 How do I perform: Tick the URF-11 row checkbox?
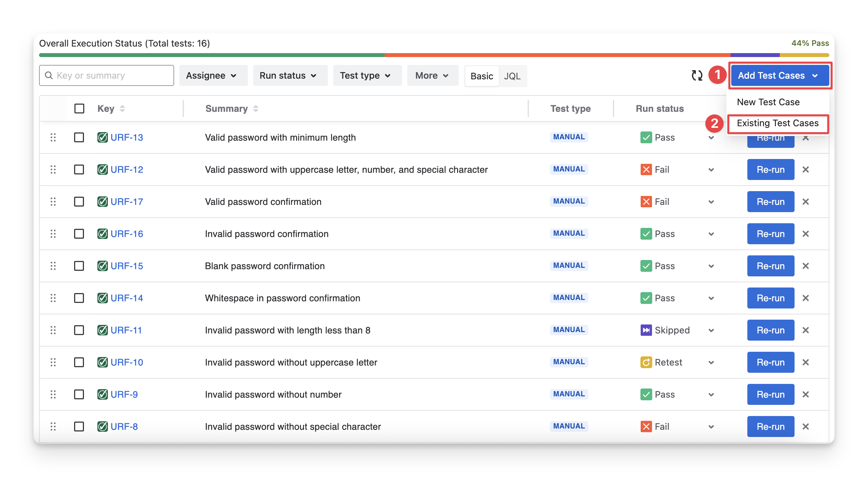click(79, 330)
